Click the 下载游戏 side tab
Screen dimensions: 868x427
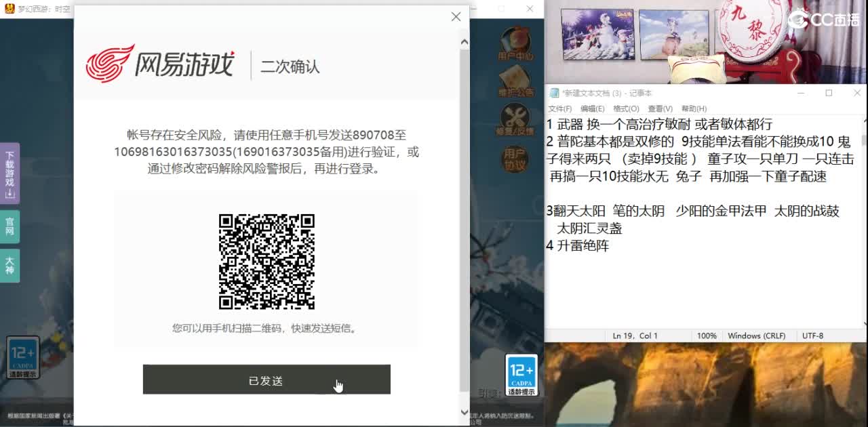(x=9, y=173)
